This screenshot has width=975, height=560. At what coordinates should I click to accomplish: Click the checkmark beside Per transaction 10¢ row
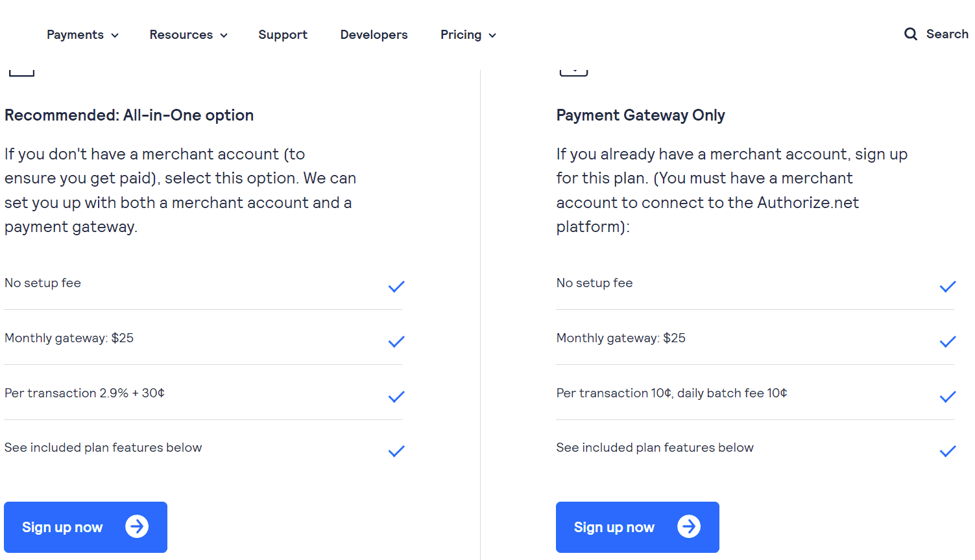point(948,397)
